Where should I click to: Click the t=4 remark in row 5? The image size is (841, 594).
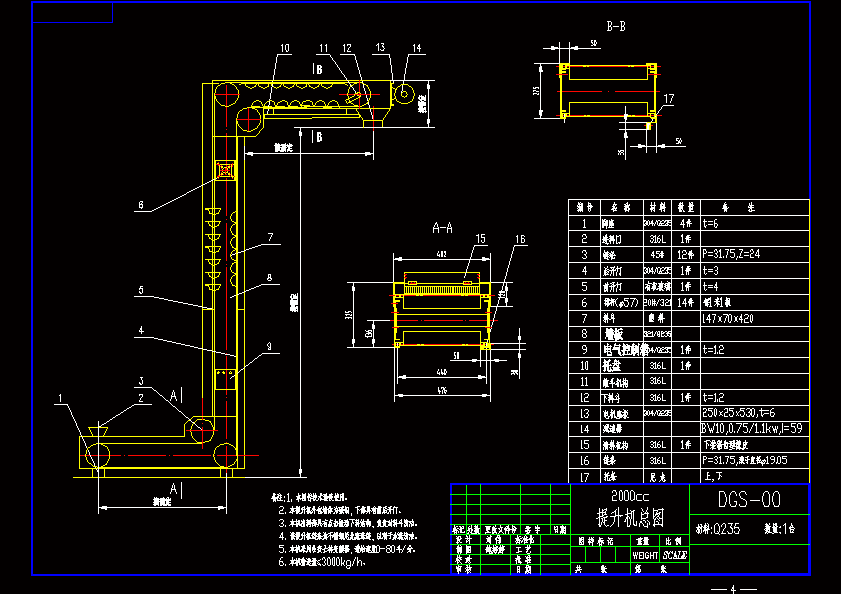point(710,287)
